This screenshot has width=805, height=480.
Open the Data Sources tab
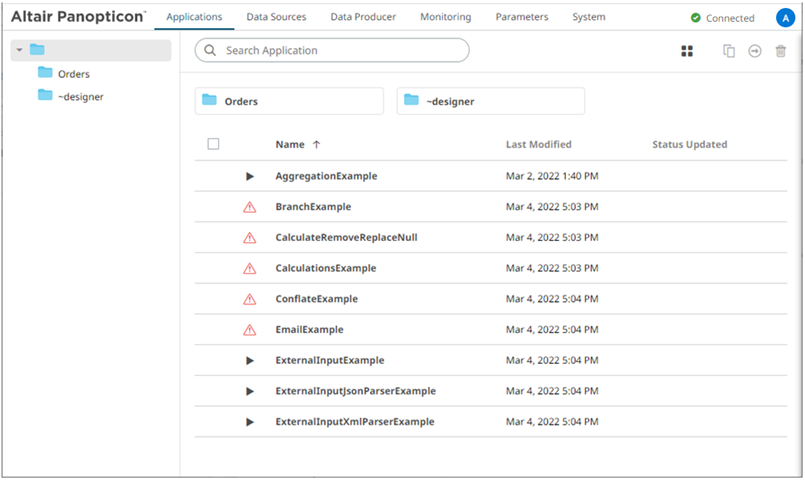click(x=276, y=17)
